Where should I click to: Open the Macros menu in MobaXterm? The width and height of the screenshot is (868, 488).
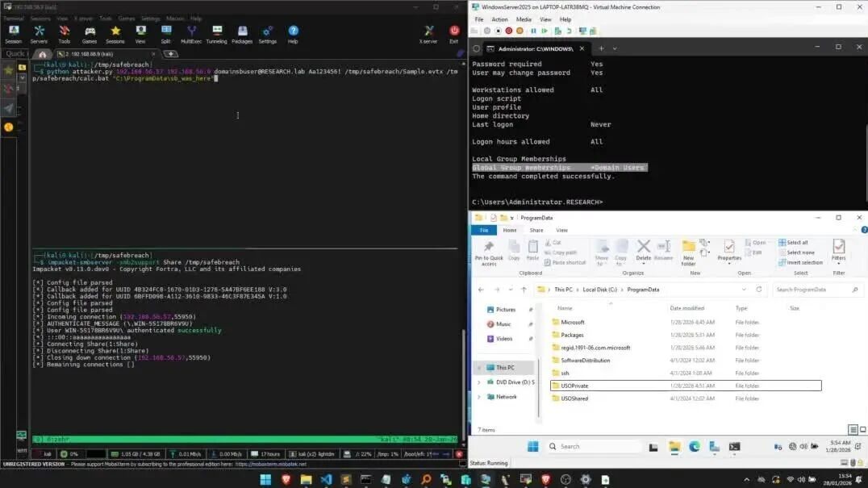coord(175,19)
